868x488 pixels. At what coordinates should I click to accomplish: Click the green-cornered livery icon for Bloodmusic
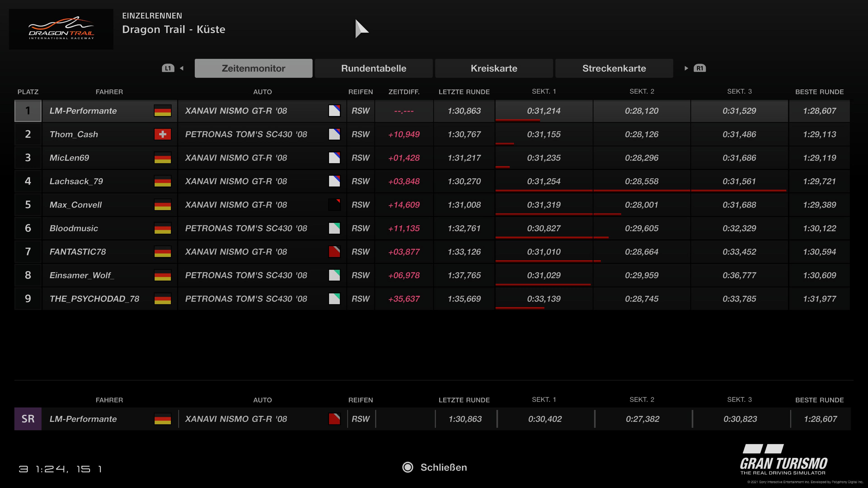coord(334,228)
